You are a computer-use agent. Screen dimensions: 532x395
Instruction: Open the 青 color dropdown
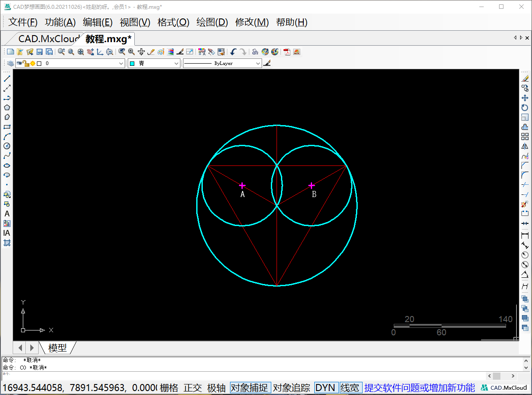tap(176, 63)
